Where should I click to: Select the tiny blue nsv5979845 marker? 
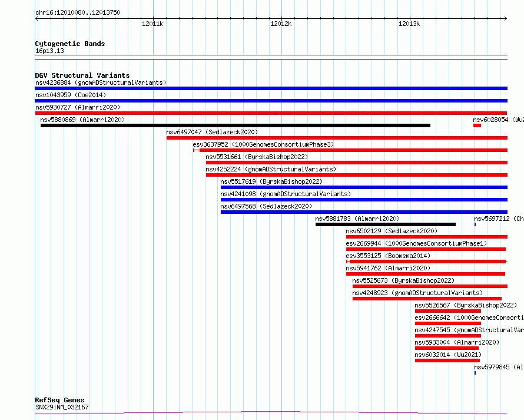coord(475,373)
